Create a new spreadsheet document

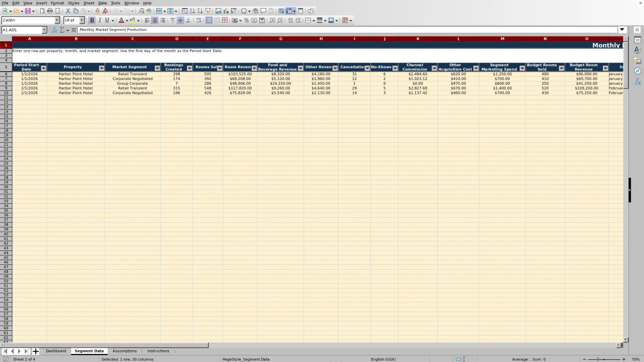tap(4, 11)
